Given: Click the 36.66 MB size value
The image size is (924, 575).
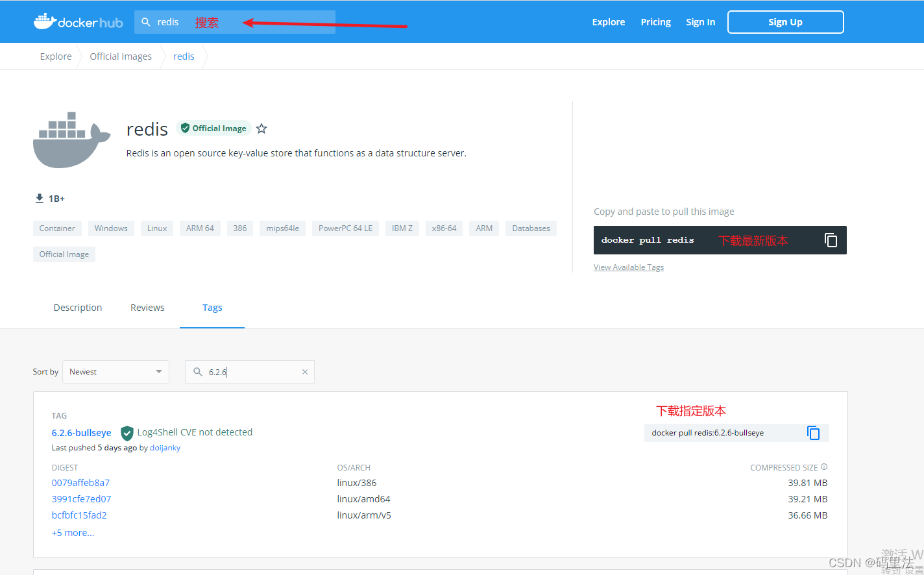Looking at the screenshot, I should [x=808, y=515].
